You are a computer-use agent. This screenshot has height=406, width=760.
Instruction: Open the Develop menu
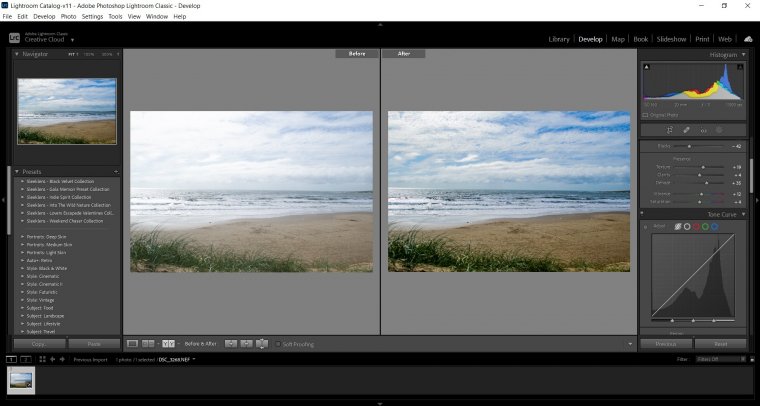[x=44, y=16]
